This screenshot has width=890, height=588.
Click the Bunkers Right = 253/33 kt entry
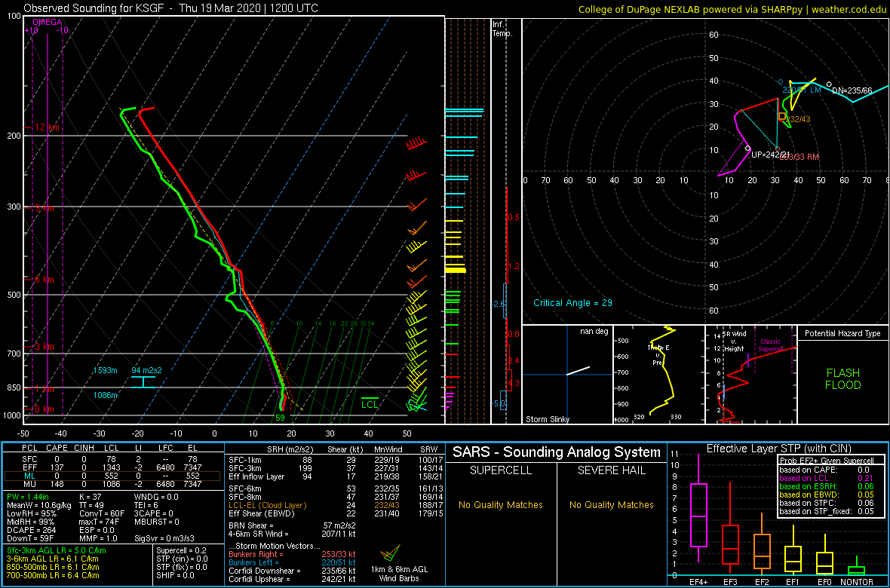tap(292, 553)
